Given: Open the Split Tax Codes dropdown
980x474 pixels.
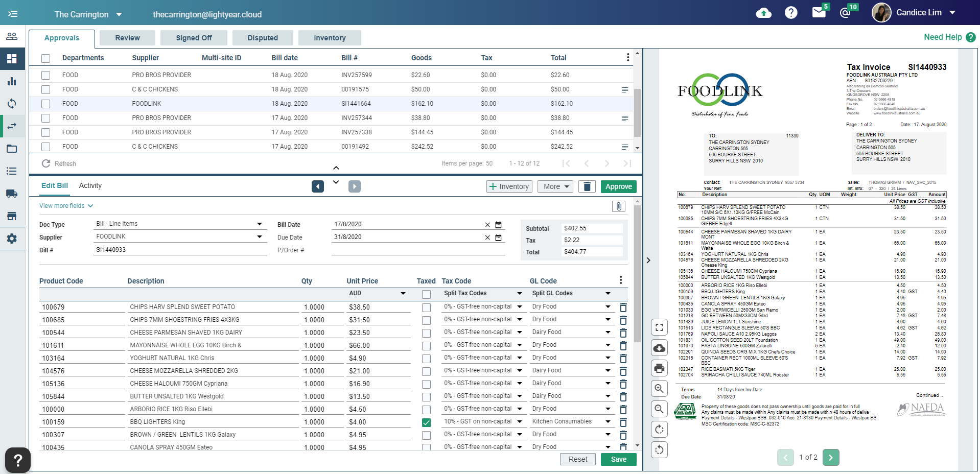Looking at the screenshot, I should click(482, 293).
